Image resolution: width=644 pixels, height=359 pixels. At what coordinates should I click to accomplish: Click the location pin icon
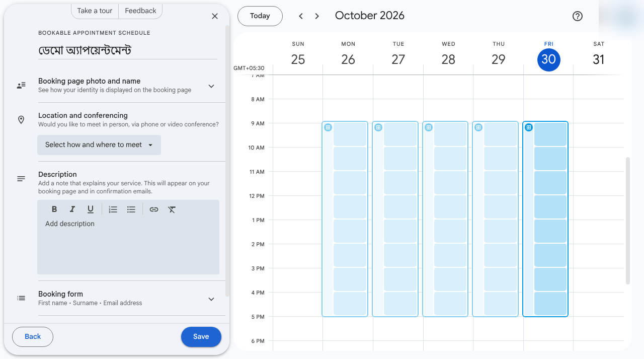pyautogui.click(x=21, y=120)
